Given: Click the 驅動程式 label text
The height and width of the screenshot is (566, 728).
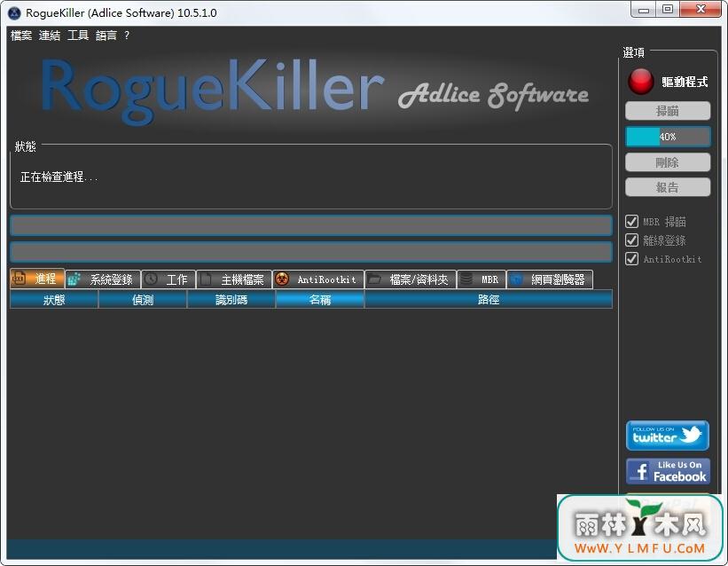Looking at the screenshot, I should 685,82.
